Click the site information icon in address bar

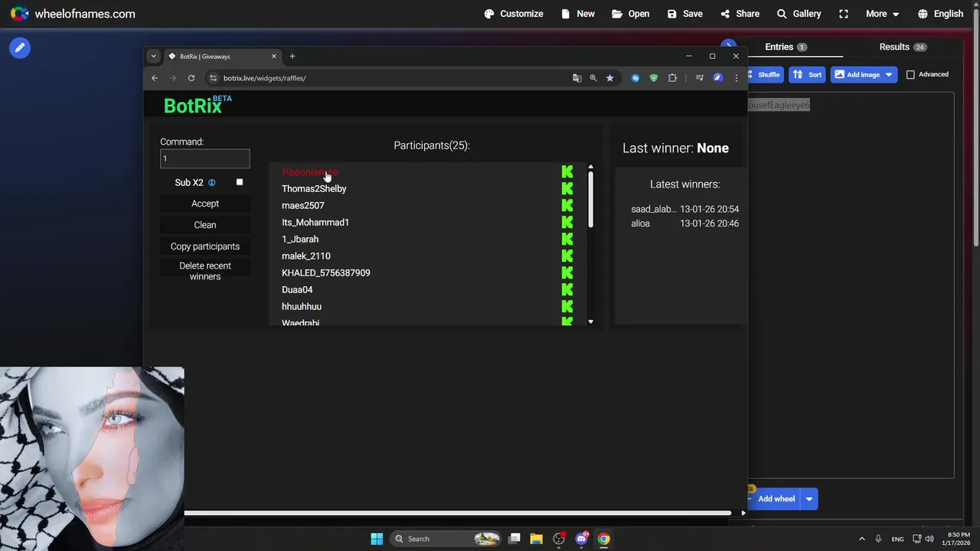pyautogui.click(x=214, y=78)
